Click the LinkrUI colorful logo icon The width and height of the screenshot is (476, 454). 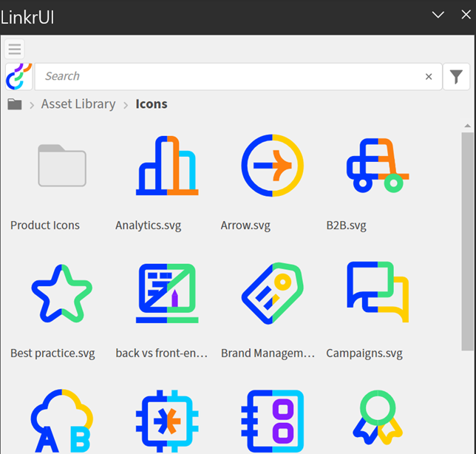coord(18,76)
